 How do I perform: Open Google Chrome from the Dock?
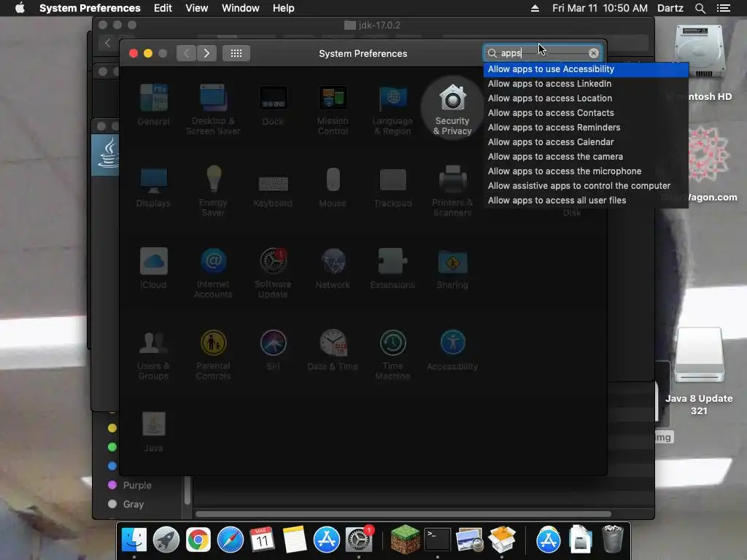pos(198,539)
